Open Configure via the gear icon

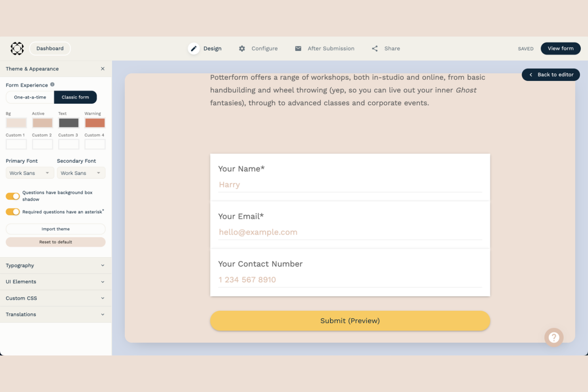242,48
